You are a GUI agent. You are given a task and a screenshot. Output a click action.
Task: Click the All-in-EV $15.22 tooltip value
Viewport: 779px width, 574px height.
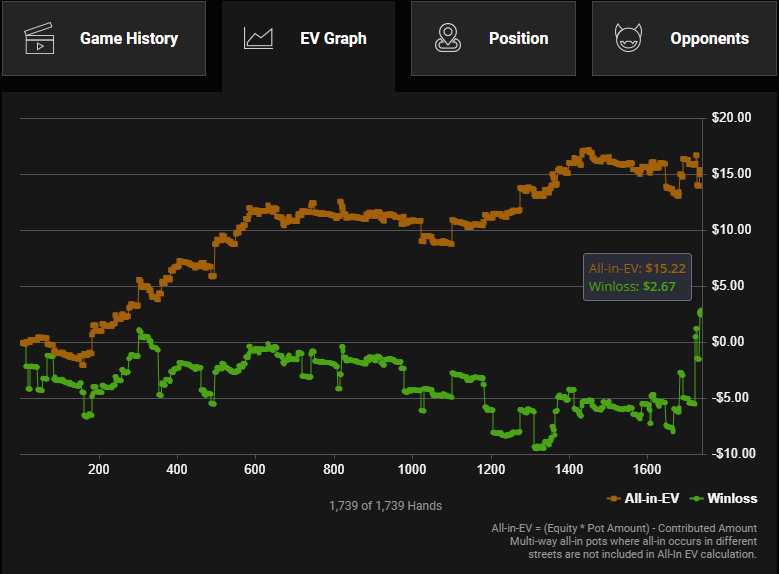(665, 268)
